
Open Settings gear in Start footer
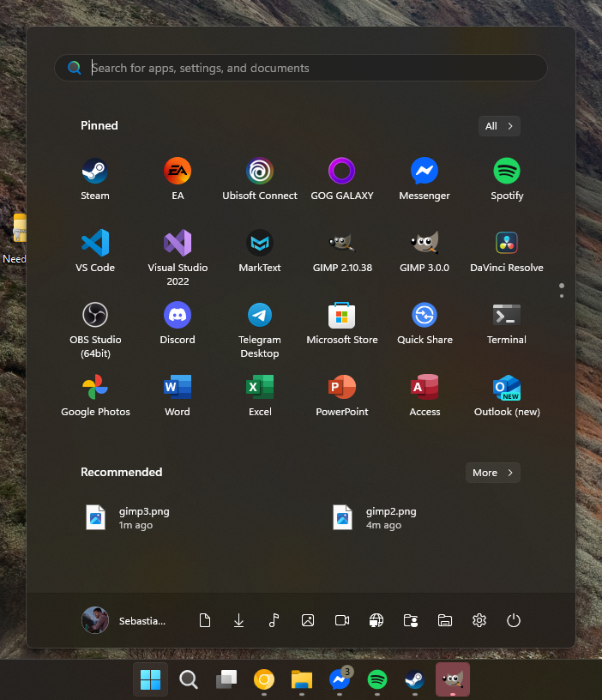pos(479,620)
